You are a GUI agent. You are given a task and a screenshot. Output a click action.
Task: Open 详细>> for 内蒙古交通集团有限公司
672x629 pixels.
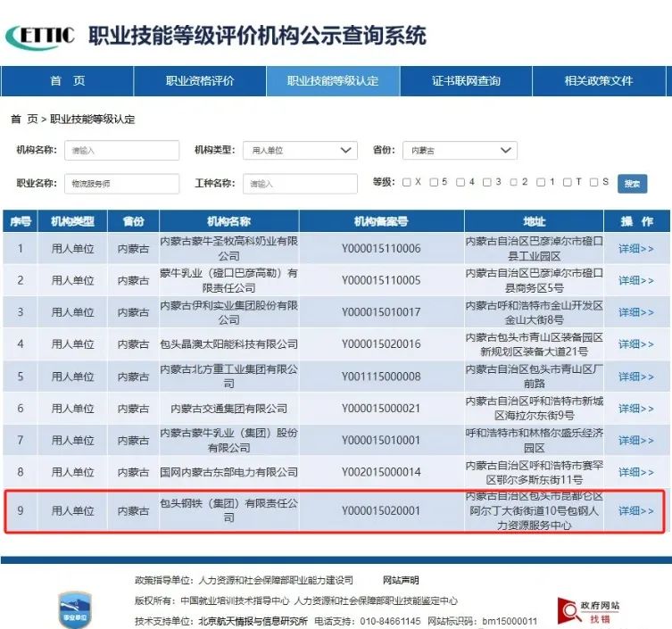[636, 409]
